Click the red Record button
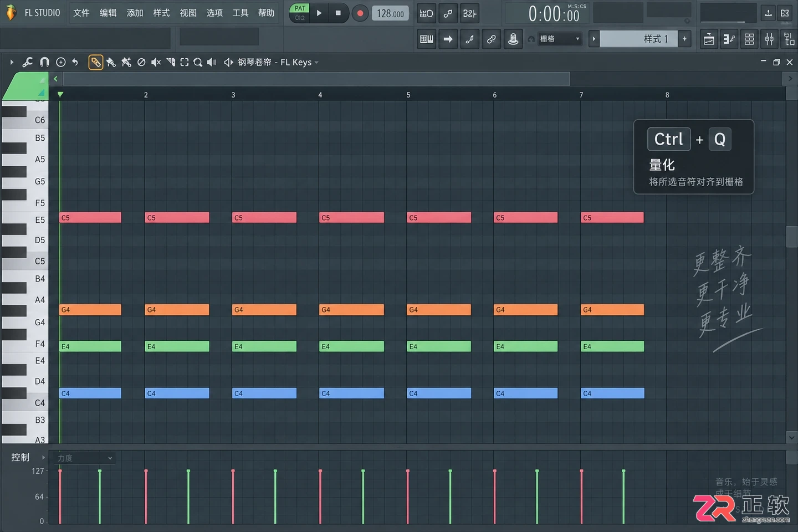The width and height of the screenshot is (798, 532). (x=360, y=13)
